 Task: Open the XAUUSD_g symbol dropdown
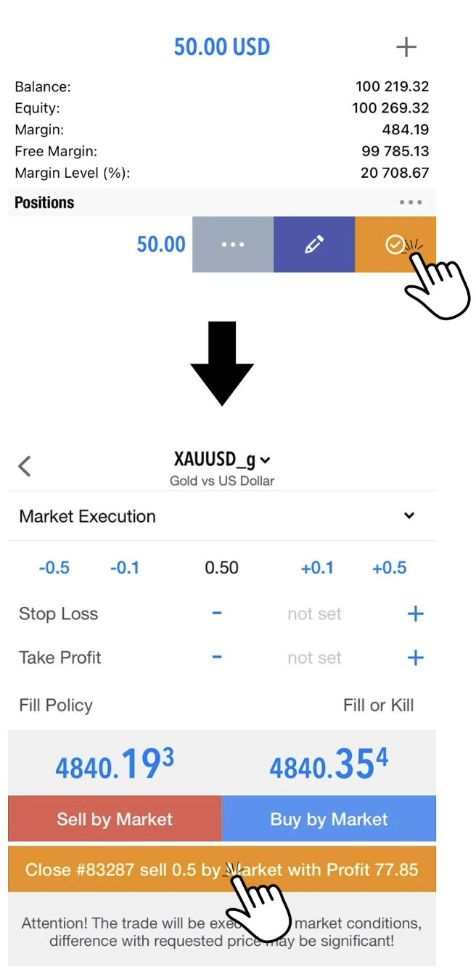[223, 460]
